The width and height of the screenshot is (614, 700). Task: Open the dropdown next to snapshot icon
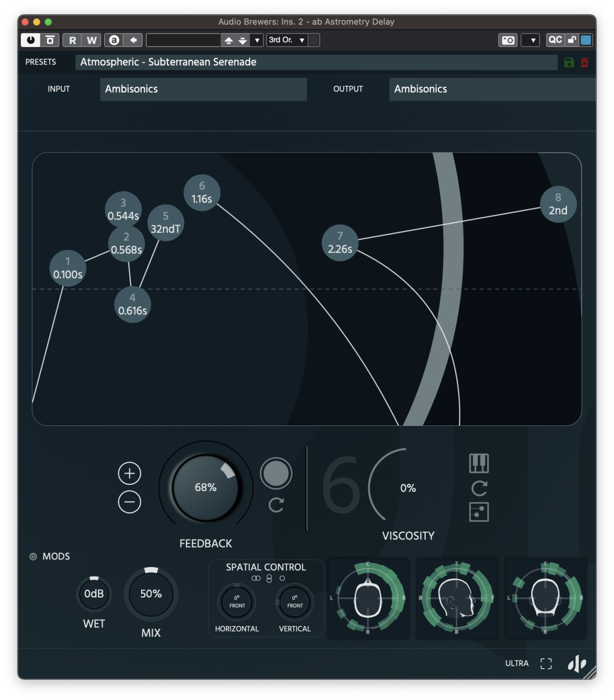531,40
